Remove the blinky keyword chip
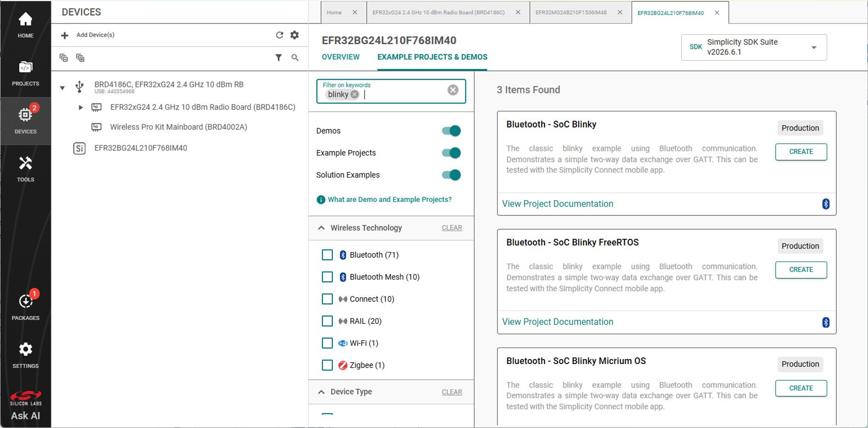Viewport: 868px width, 428px height. pos(354,94)
